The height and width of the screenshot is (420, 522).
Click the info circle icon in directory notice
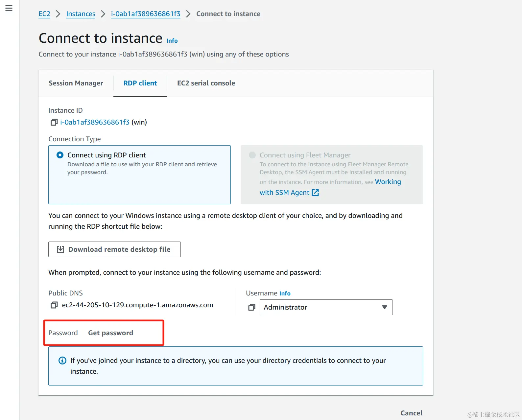(x=62, y=361)
